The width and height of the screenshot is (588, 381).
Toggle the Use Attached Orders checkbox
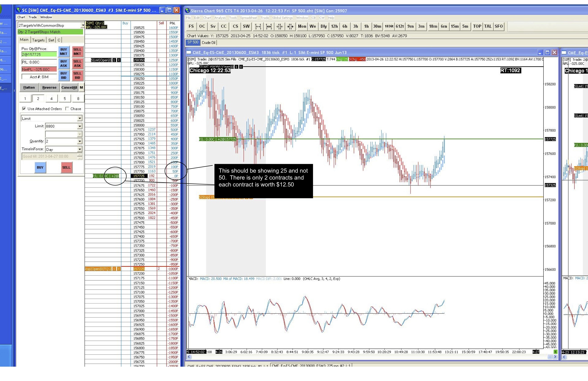coord(24,108)
